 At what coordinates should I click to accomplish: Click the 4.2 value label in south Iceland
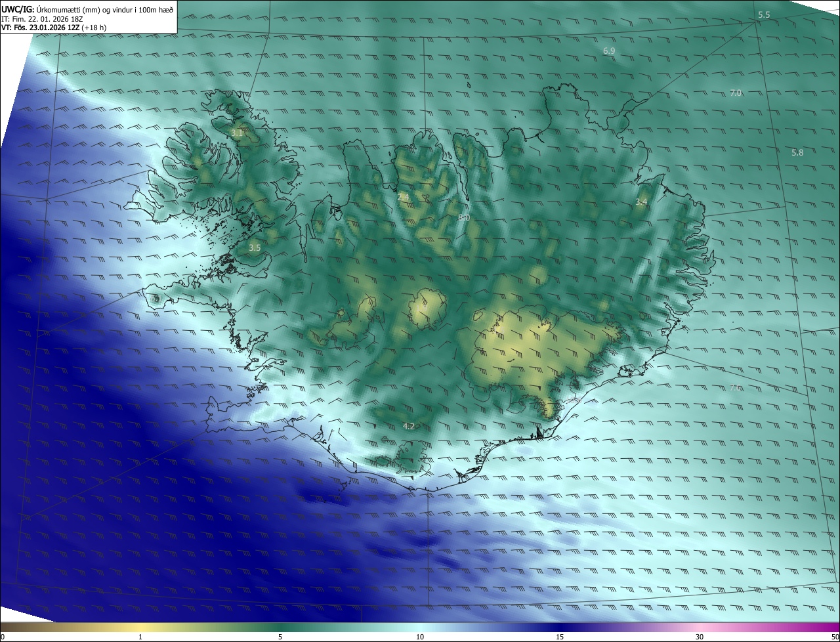click(409, 427)
